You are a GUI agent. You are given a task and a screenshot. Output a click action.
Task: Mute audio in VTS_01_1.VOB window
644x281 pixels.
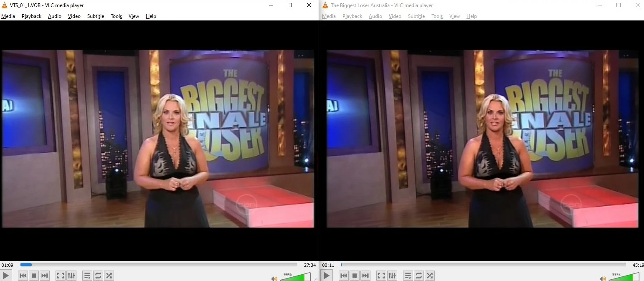tap(274, 278)
